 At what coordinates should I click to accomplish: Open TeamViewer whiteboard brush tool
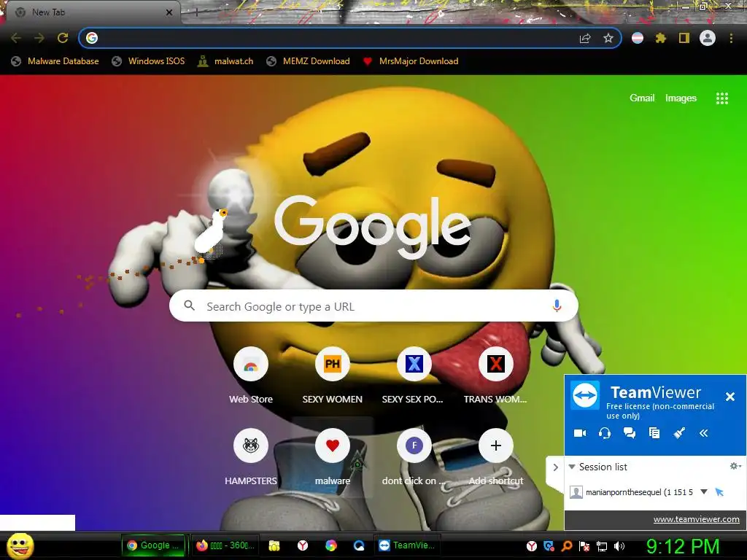click(679, 433)
